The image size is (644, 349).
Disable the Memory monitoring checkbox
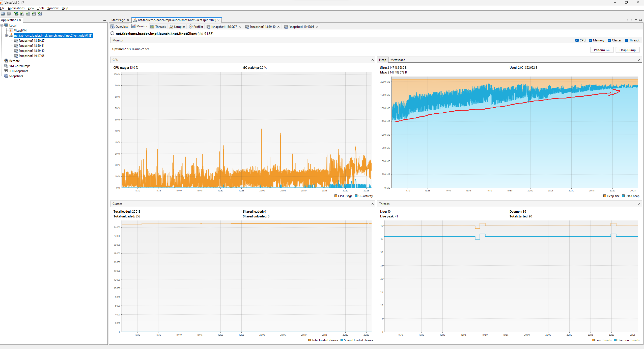591,40
